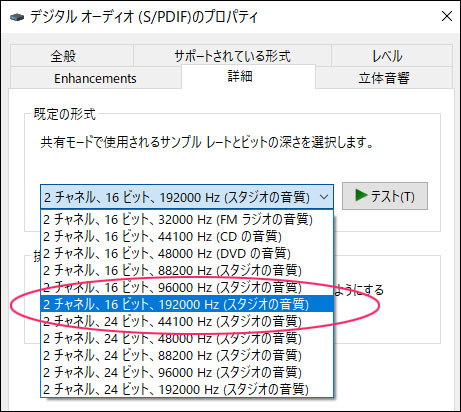Choose 16 bit 32000 Hz FM radio quality
Image resolution: width=461 pixels, height=412 pixels.
187,219
